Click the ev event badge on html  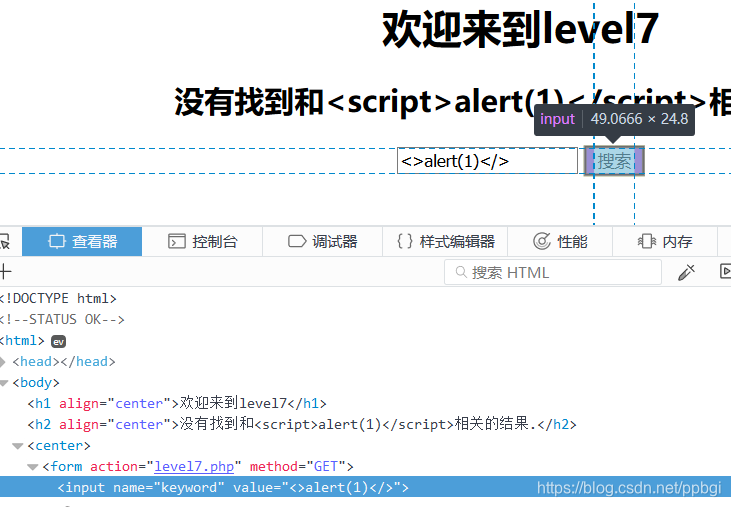[58, 342]
